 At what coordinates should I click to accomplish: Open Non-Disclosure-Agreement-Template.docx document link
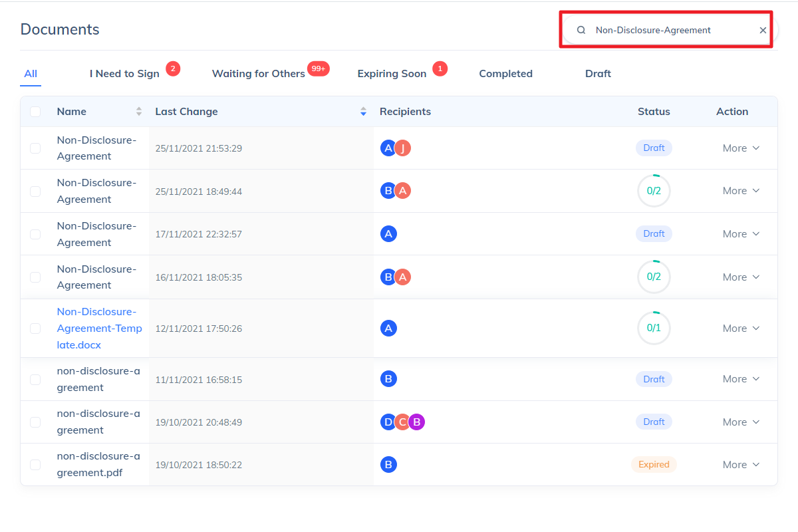coord(100,329)
